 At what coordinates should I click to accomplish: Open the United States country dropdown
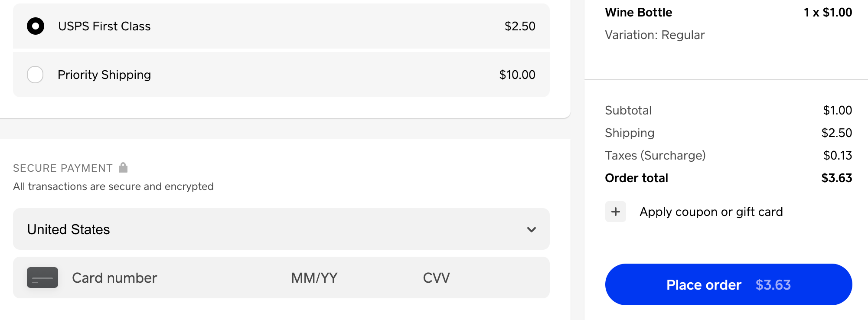tap(281, 229)
